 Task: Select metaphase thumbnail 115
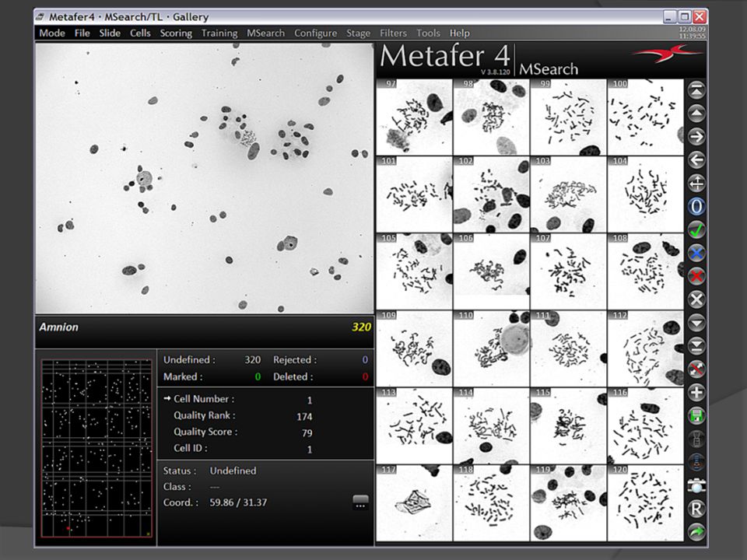568,425
